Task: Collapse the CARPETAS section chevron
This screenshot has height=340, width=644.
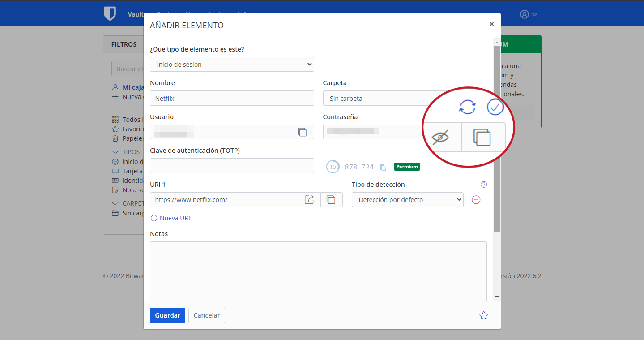Action: point(115,203)
